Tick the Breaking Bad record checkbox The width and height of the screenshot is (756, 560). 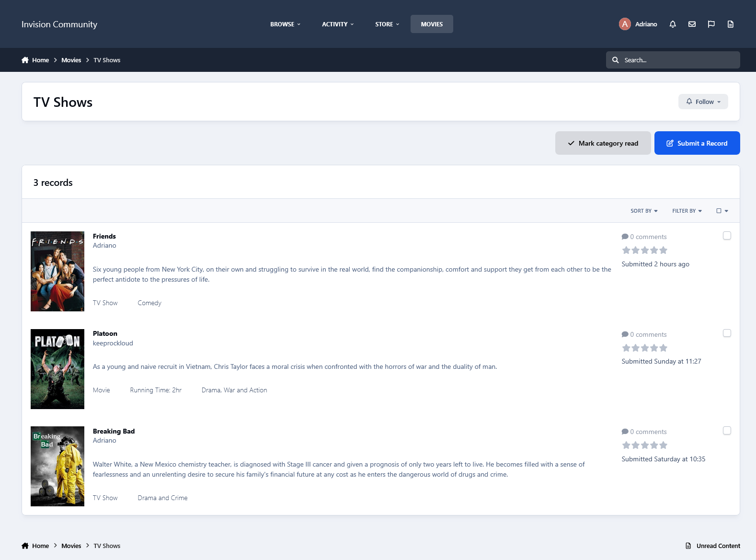coord(727,431)
